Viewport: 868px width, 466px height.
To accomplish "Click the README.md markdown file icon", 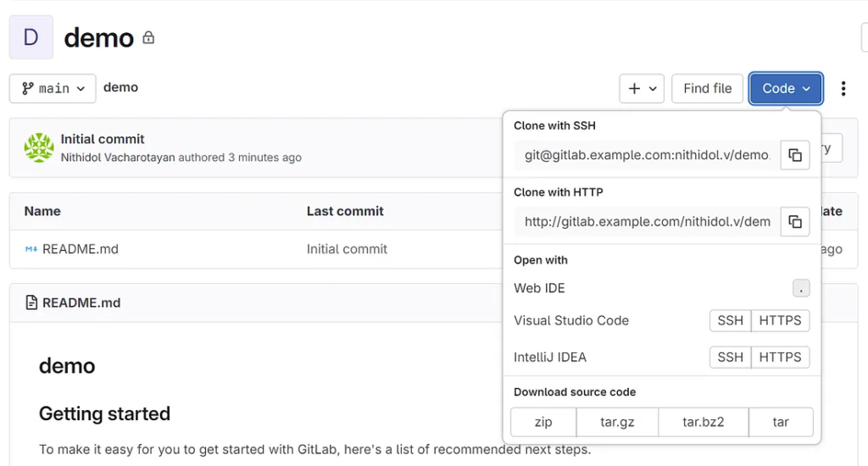I will click(x=31, y=249).
